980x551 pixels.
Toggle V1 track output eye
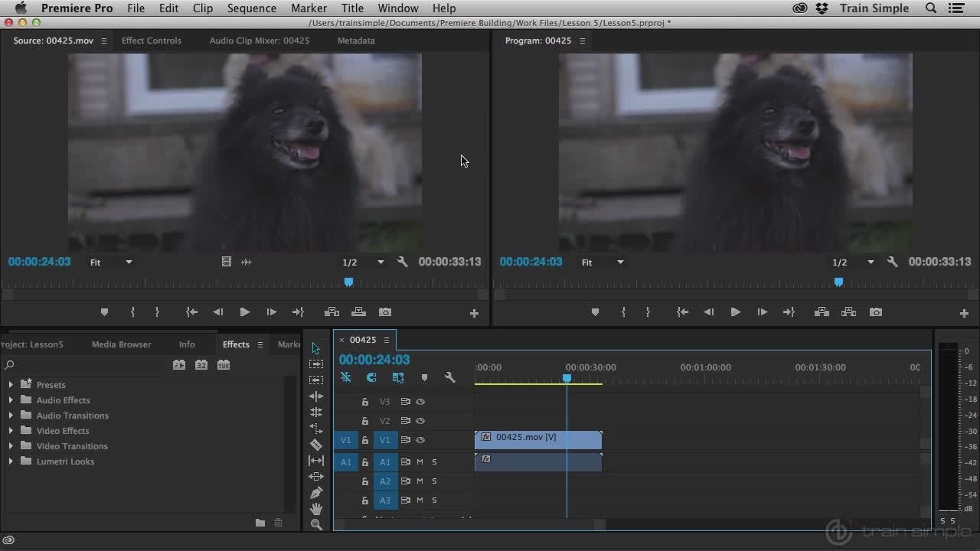pyautogui.click(x=420, y=440)
